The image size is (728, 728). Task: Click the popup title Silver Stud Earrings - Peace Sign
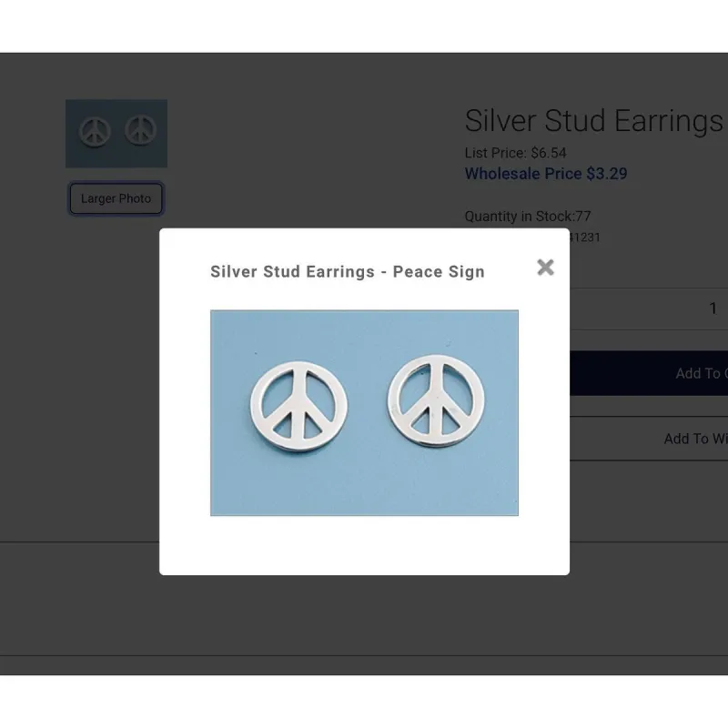pos(348,271)
